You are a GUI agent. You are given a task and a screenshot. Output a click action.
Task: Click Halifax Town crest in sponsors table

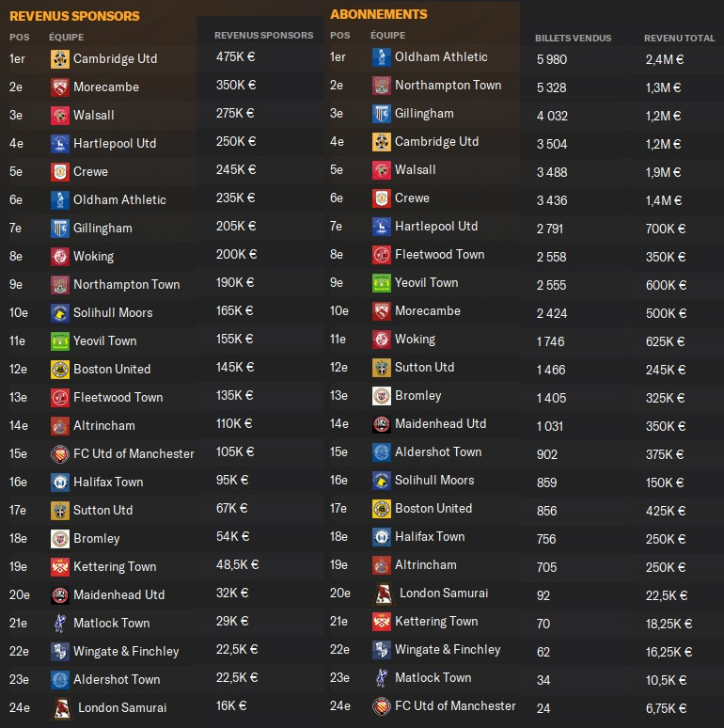(x=60, y=483)
